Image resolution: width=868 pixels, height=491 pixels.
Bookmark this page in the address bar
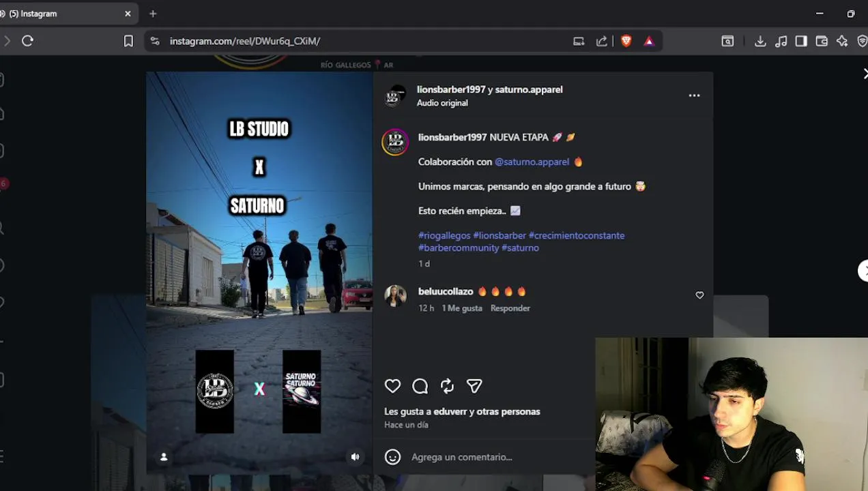pyautogui.click(x=128, y=41)
